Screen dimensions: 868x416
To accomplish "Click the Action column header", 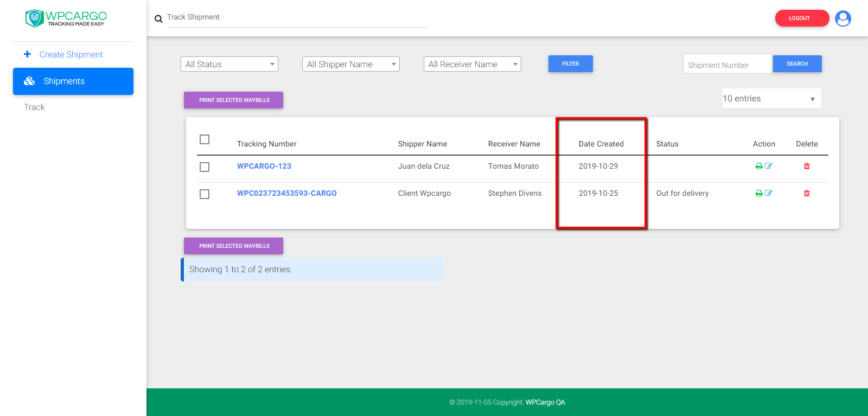I will tap(764, 144).
